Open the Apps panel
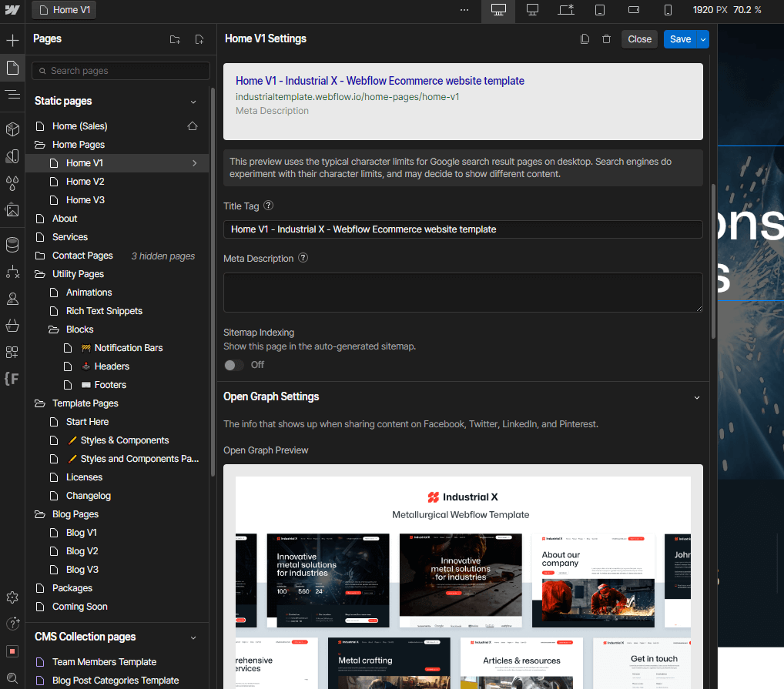This screenshot has height=689, width=784. pyautogui.click(x=12, y=352)
